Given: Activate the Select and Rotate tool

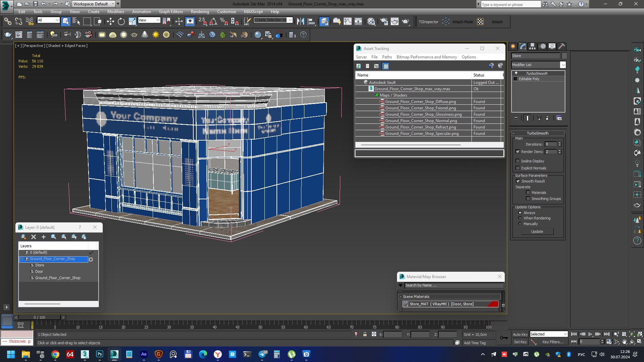Looking at the screenshot, I should pos(121,21).
